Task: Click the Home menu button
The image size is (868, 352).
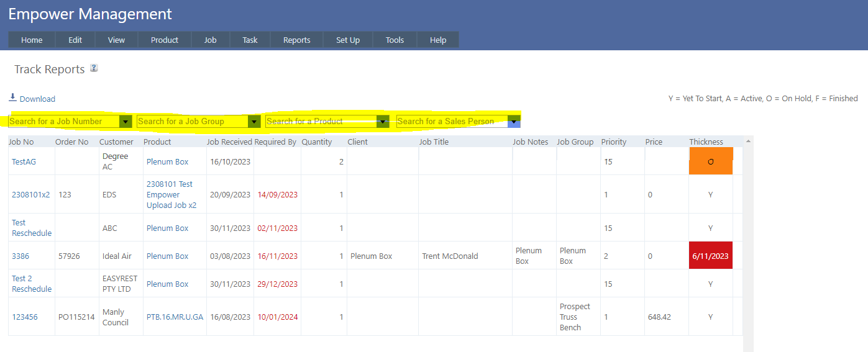Action: 32,40
